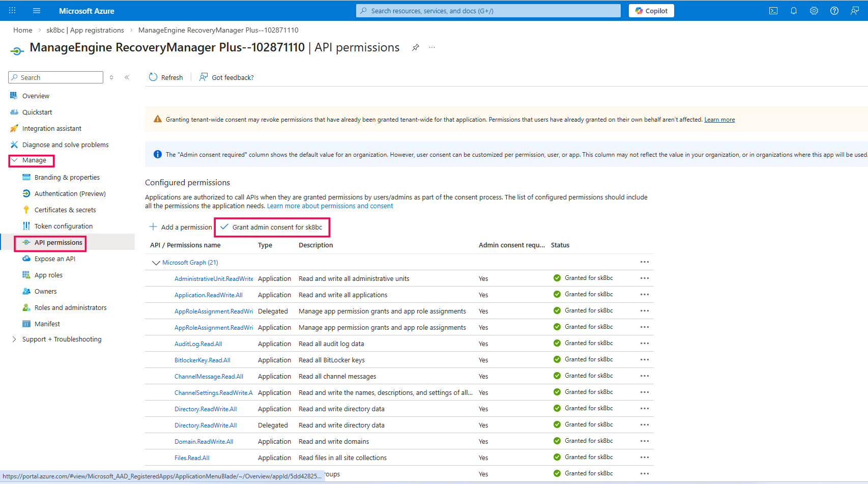The height and width of the screenshot is (484, 868).
Task: Open the hamburger portal menu
Action: [37, 11]
